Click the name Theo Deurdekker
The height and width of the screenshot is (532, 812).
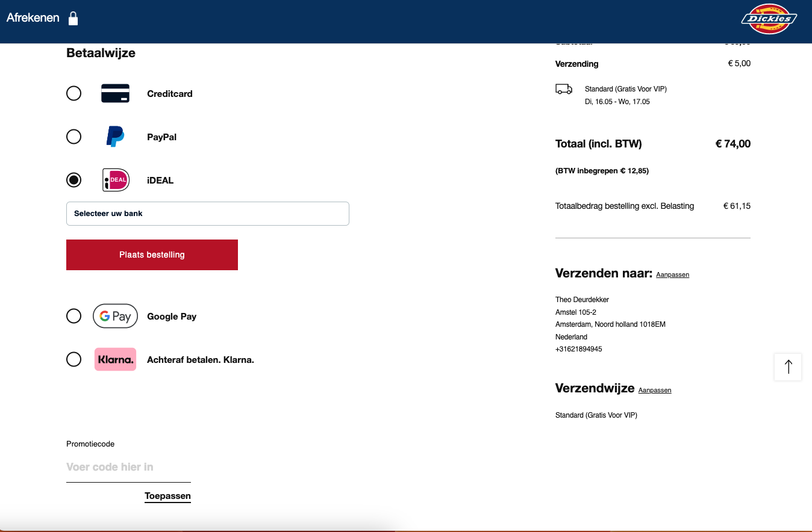click(582, 300)
